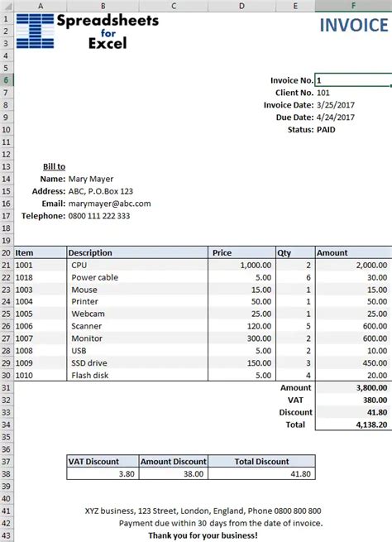Select row 38 header
The image size is (392, 542).
tap(7, 473)
